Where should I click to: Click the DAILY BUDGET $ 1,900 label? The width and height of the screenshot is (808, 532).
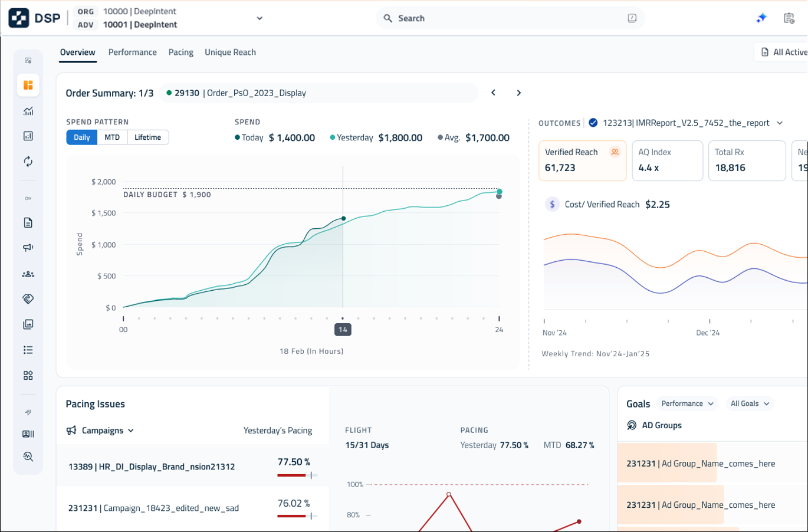click(167, 195)
